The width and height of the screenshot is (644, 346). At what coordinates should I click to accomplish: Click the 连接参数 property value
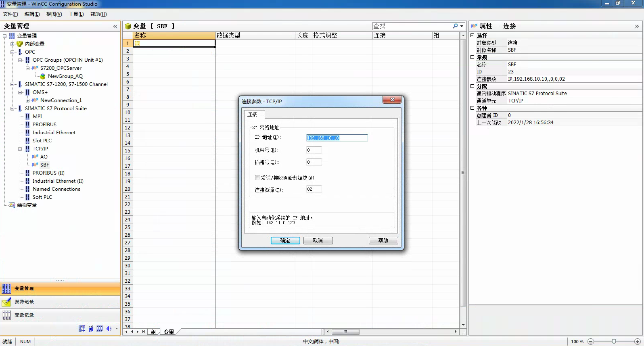click(x=574, y=79)
